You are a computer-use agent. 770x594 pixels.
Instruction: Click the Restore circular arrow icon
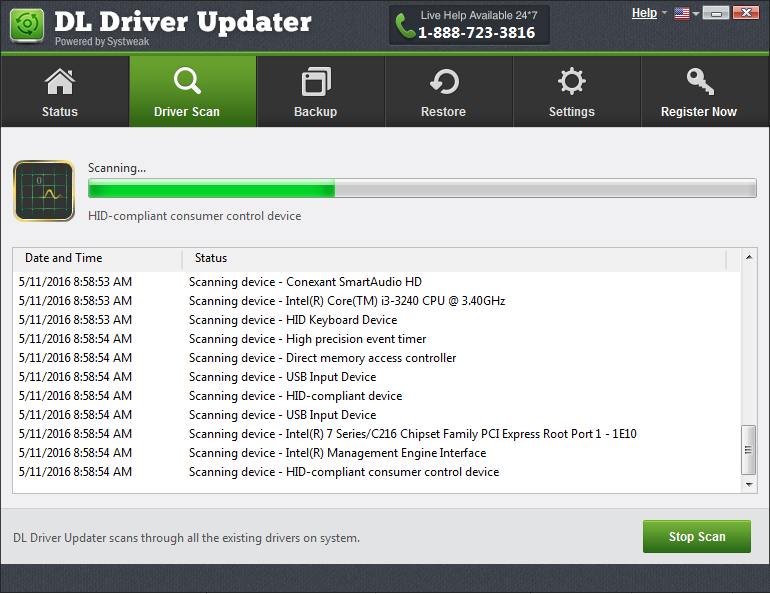point(443,81)
